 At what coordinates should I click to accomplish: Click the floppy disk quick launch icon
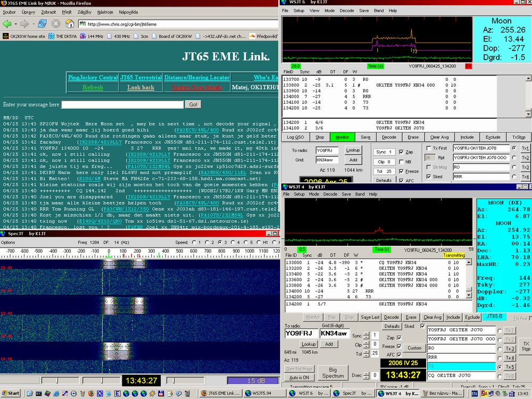tap(161, 394)
